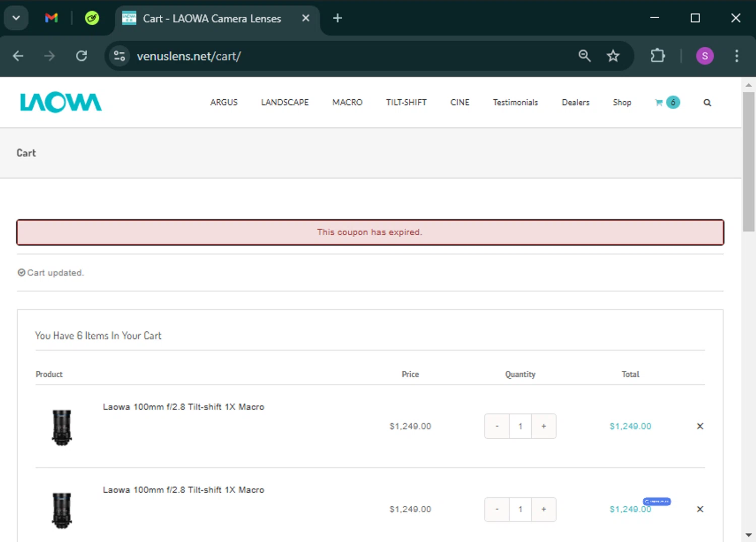
Task: Open the LANDSCAPE menu
Action: tap(285, 102)
